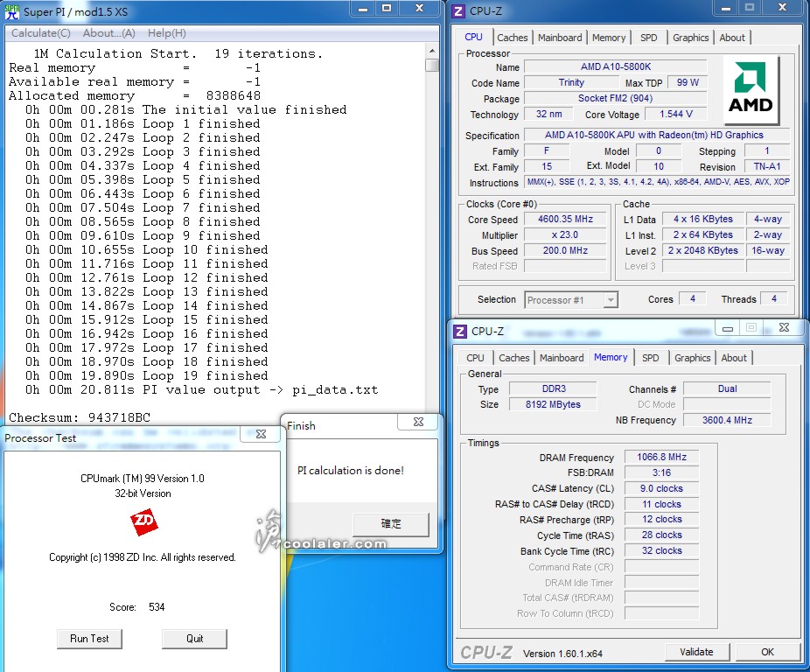This screenshot has width=810, height=672.
Task: Minimize the lower CPU-Z Memory window
Action: coord(728,328)
